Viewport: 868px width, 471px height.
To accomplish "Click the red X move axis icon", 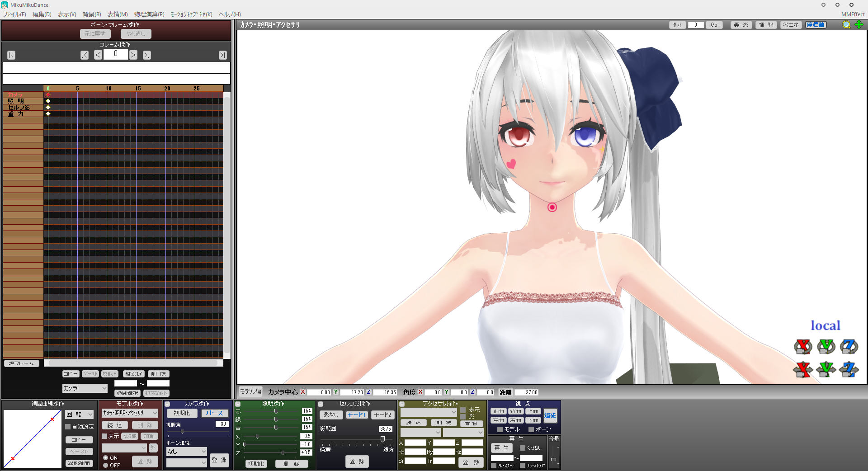I will click(x=803, y=370).
